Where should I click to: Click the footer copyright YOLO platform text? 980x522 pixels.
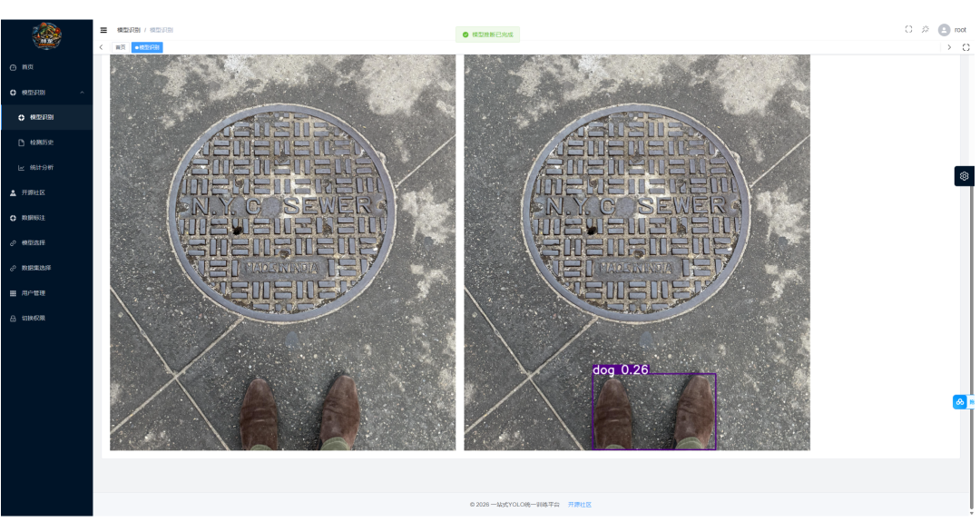(x=515, y=505)
